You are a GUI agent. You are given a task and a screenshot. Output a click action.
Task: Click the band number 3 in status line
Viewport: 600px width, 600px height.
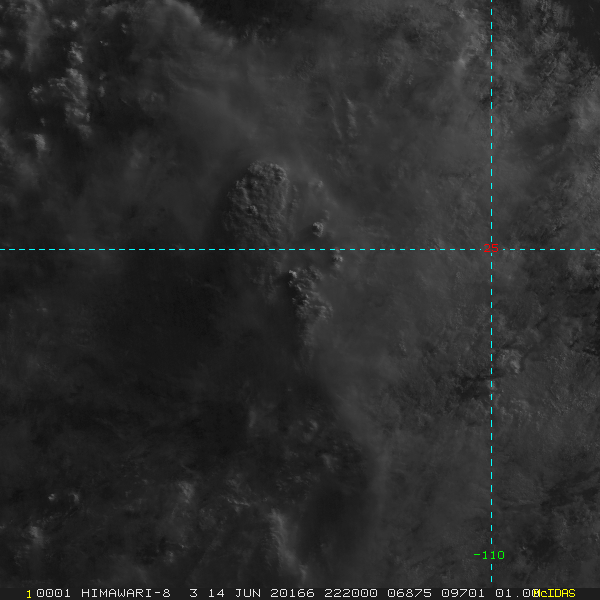(194, 593)
